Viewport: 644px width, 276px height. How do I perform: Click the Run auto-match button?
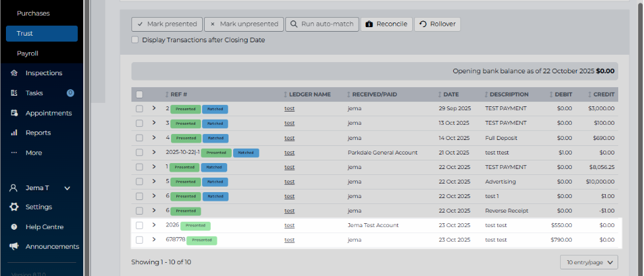[x=322, y=24]
